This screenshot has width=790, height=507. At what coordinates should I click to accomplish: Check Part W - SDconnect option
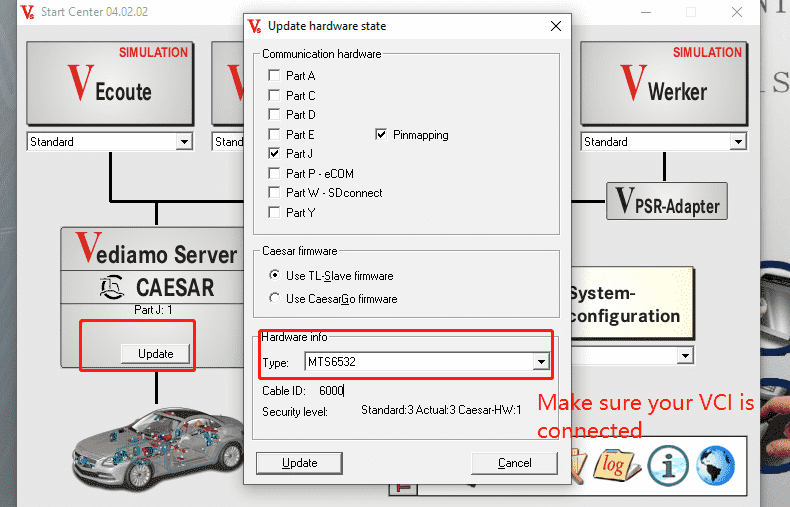[274, 193]
